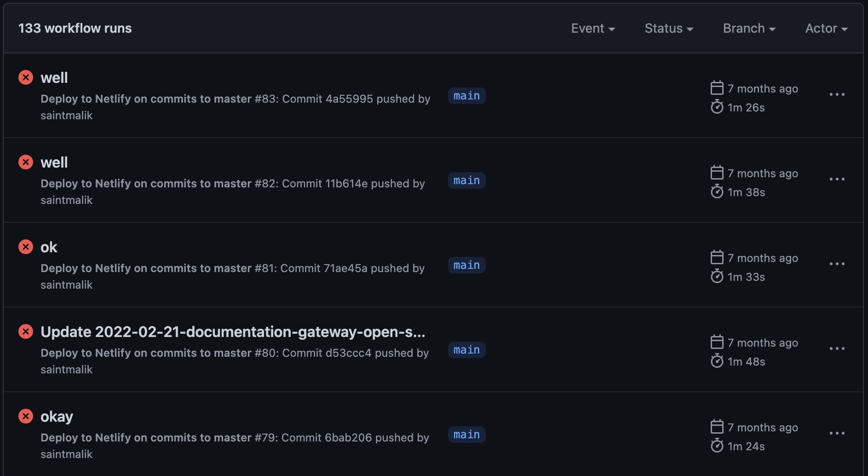Click failed status icon for run #82
The image size is (868, 476).
(x=26, y=162)
